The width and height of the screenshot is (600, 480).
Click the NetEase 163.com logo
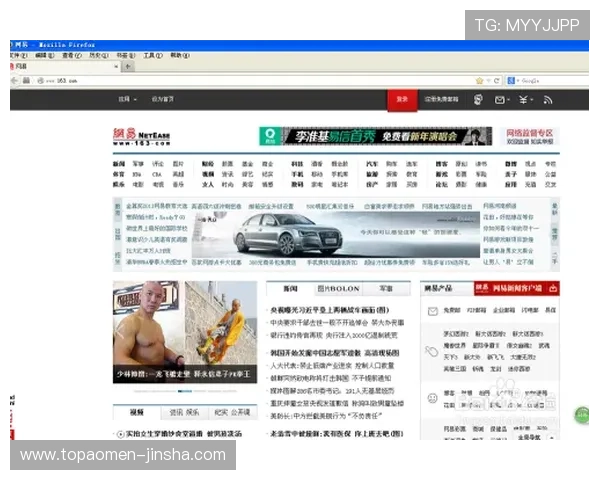pyautogui.click(x=141, y=137)
